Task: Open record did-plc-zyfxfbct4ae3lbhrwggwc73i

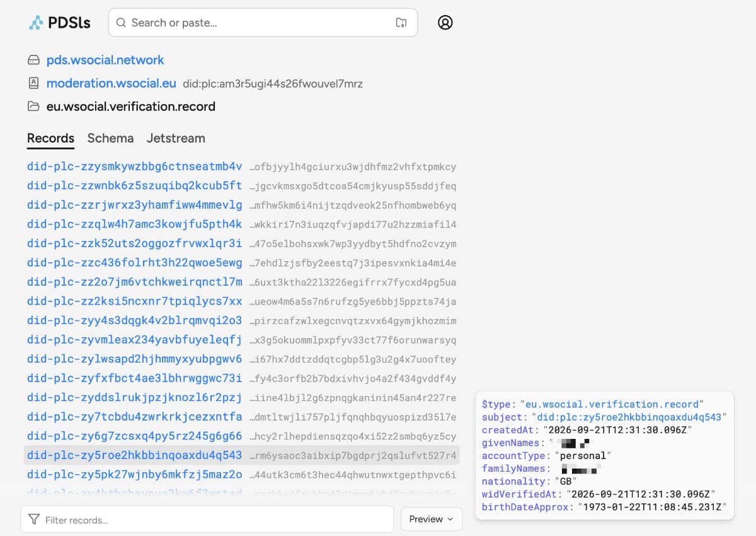Action: coord(134,378)
